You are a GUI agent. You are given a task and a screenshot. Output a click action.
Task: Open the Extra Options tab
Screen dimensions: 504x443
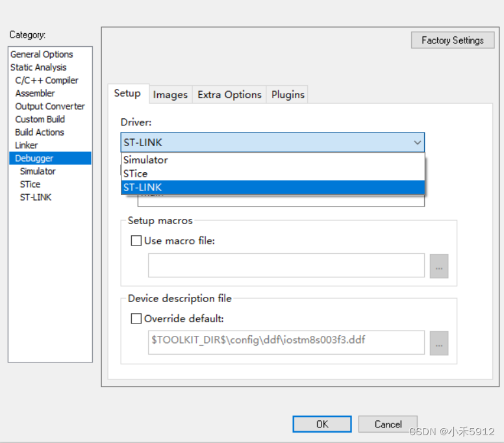[229, 95]
